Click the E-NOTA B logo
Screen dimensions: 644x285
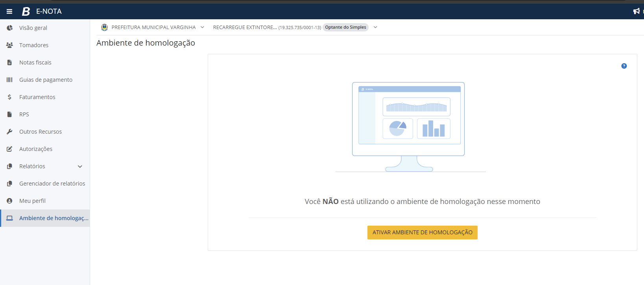[26, 11]
